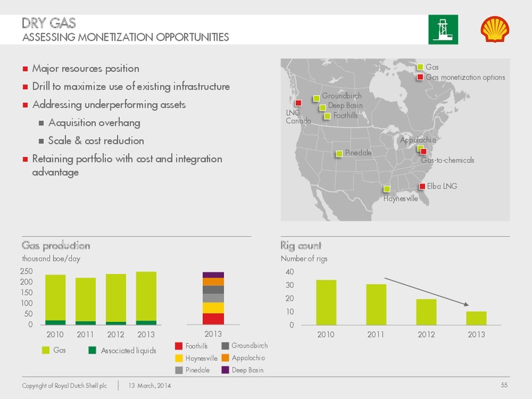Click the orange segment of stacked 2013 bar

tap(213, 281)
